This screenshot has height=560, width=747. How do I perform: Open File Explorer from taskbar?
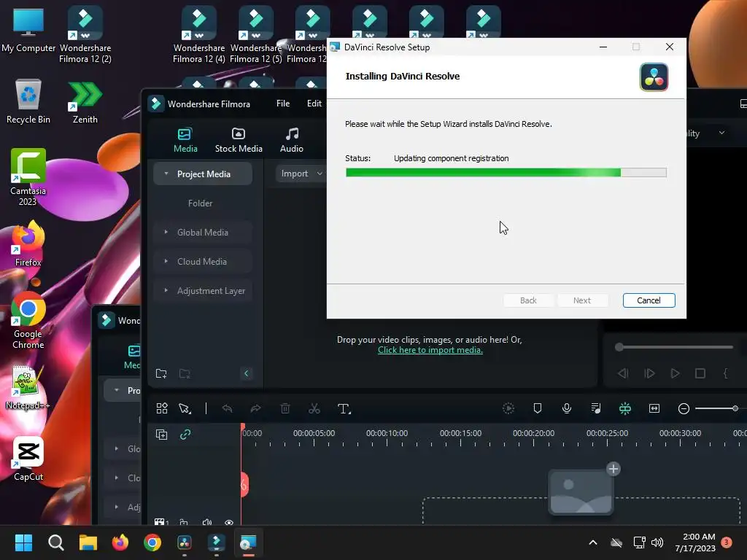tap(88, 542)
